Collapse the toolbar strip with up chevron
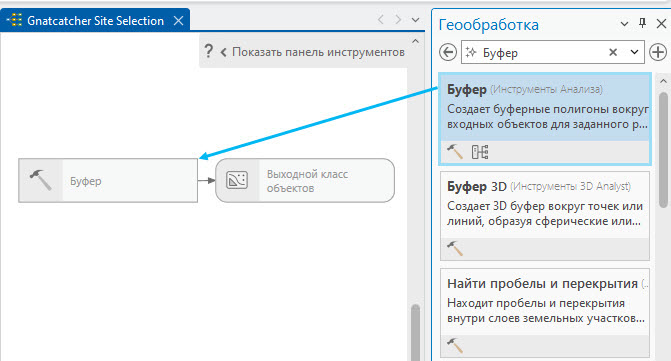 (x=415, y=41)
